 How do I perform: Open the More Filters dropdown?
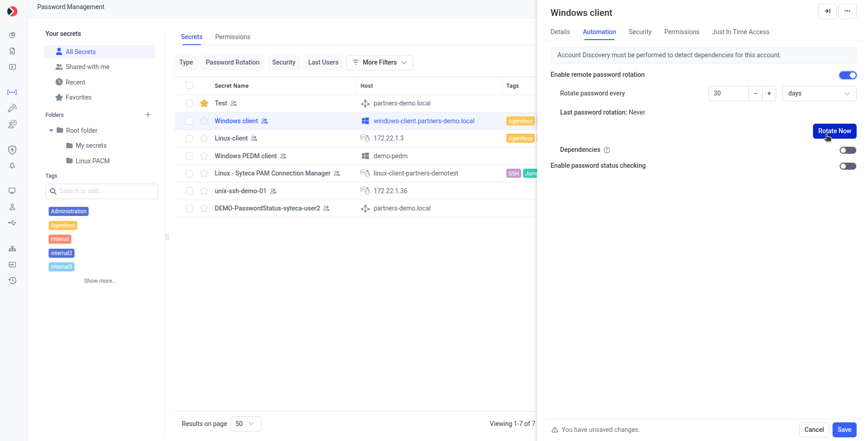[379, 63]
